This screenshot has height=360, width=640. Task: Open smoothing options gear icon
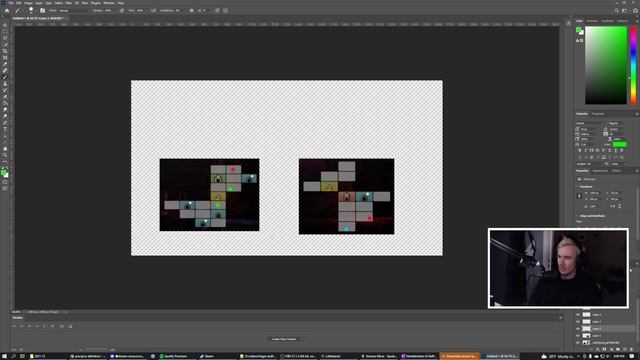(x=191, y=11)
